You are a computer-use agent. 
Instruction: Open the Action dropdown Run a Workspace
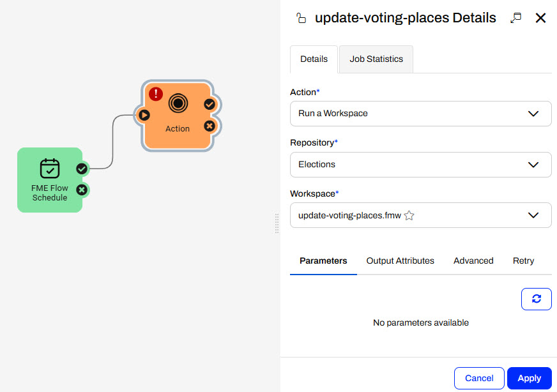pyautogui.click(x=420, y=114)
